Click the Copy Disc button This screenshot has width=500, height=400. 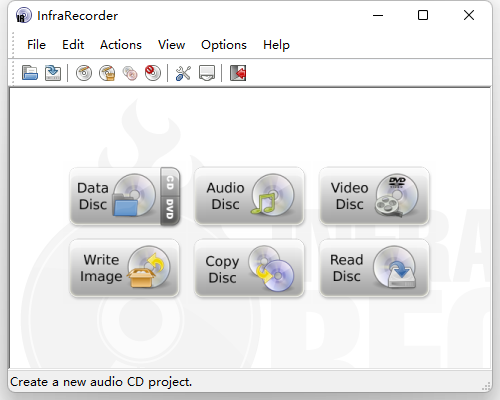(x=249, y=268)
